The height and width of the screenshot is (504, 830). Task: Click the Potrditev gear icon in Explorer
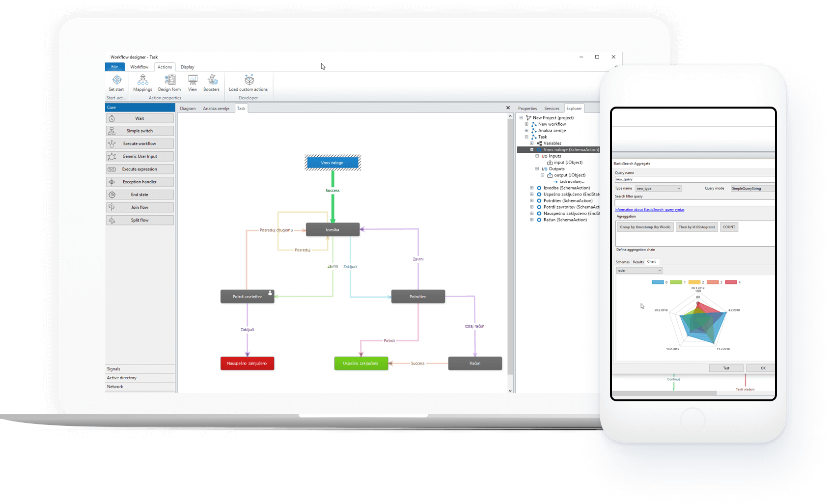tap(539, 201)
